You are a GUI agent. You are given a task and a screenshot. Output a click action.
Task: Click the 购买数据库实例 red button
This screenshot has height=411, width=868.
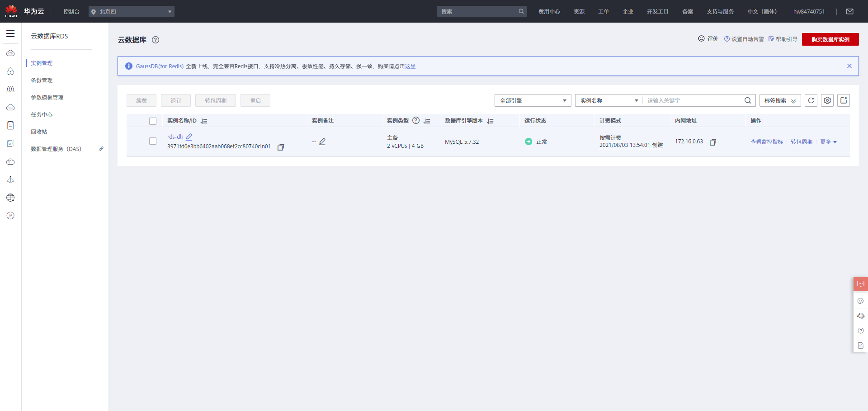[x=830, y=39]
